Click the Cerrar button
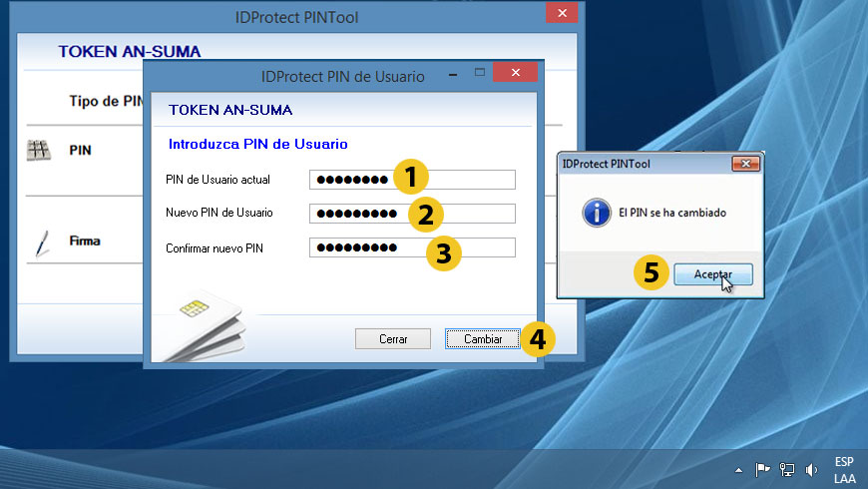Image resolution: width=868 pixels, height=489 pixels. (x=393, y=339)
